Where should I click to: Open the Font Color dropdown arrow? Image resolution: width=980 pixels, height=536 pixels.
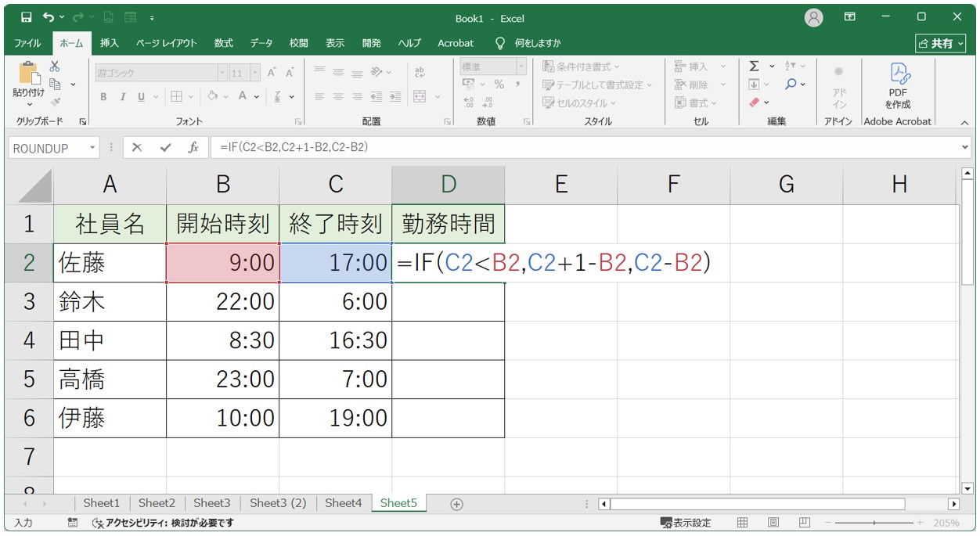258,97
